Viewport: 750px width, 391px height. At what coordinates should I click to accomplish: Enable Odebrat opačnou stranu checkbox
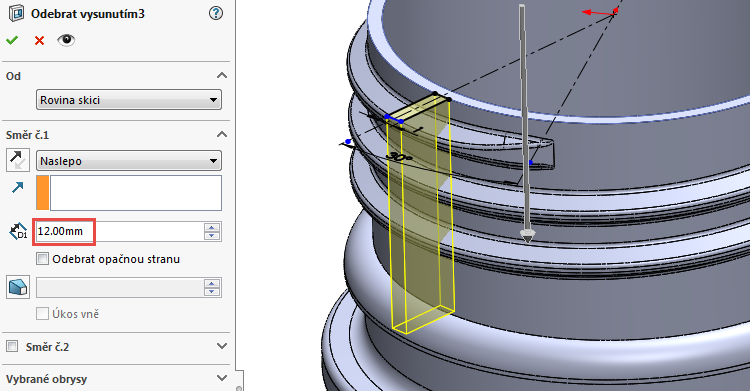(x=43, y=259)
